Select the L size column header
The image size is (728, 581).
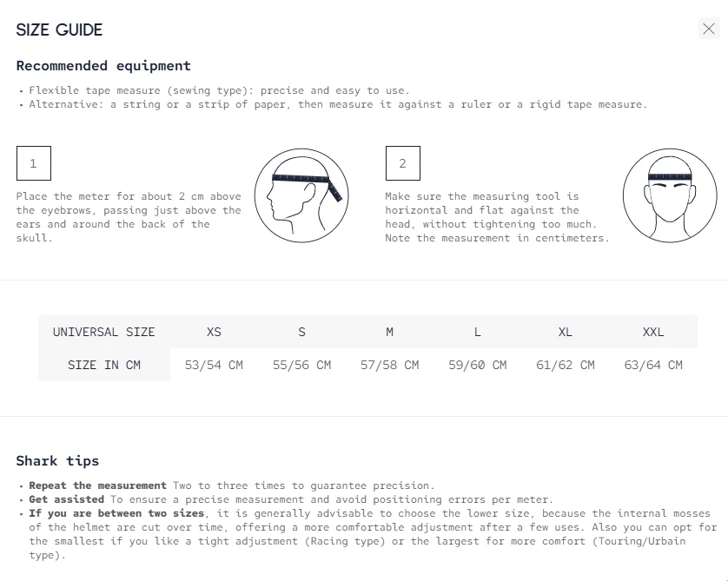(478, 332)
